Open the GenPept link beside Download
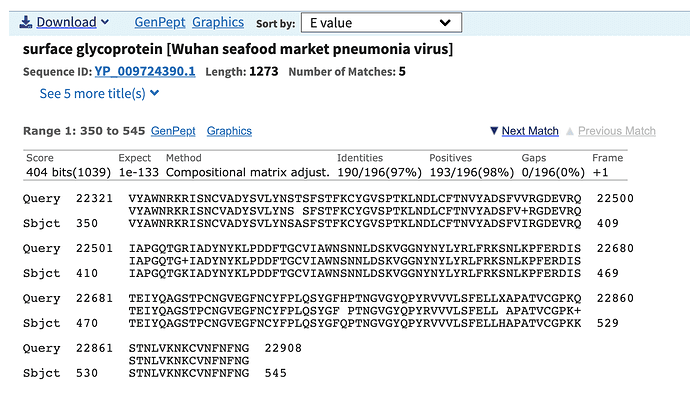690x404 pixels. point(158,22)
